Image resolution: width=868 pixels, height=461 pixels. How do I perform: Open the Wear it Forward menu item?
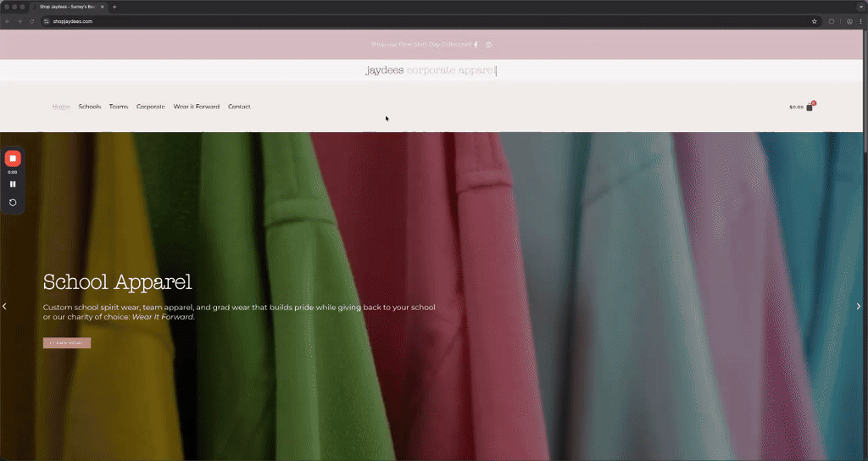point(197,107)
